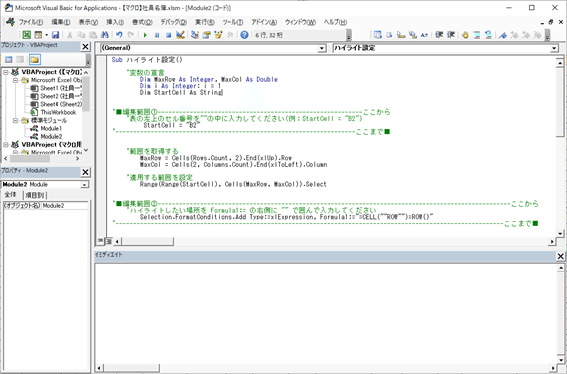Close the プロジェクト panel
Viewport: 567px width, 374px height.
click(85, 47)
